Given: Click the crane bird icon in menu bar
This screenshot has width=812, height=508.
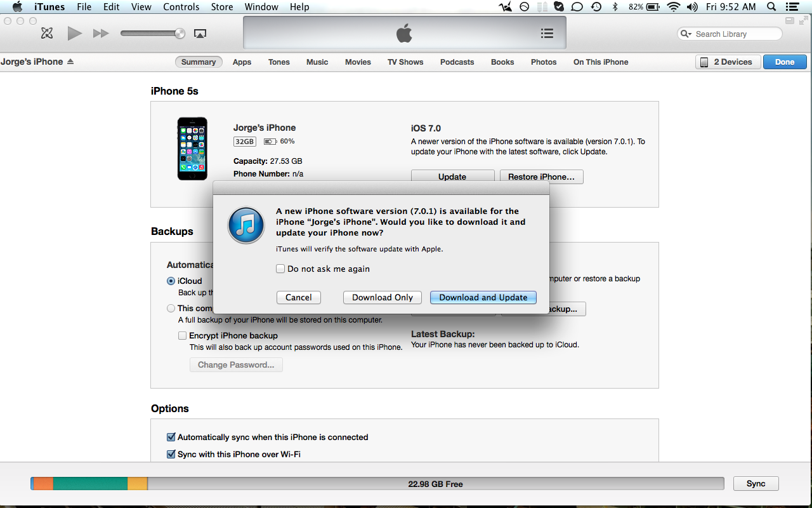Looking at the screenshot, I should (x=506, y=7).
